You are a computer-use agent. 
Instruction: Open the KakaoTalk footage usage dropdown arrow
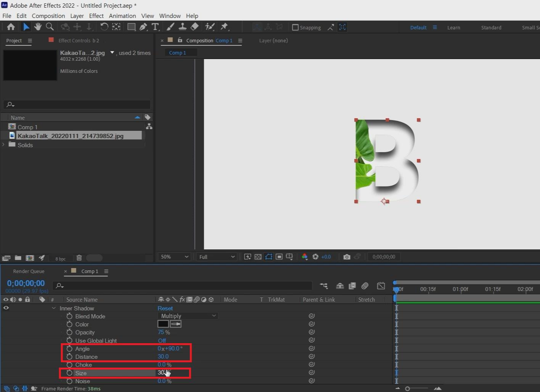click(112, 53)
